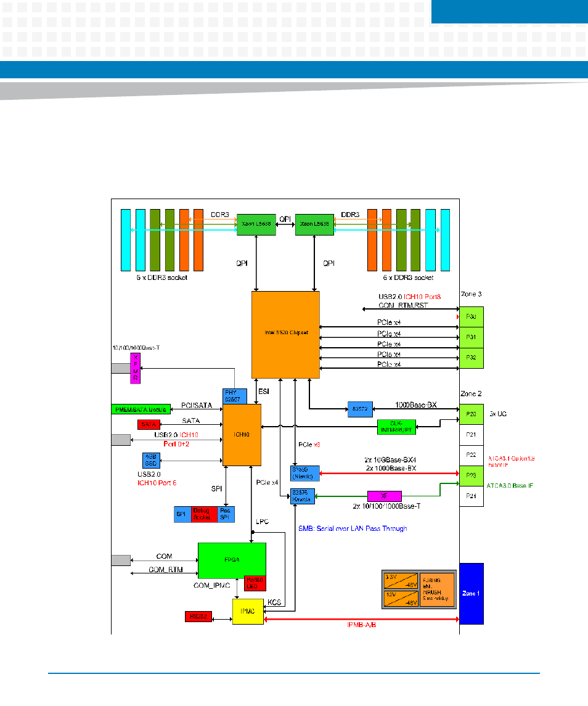Select the red 'IPMB-A/B' label

point(362,625)
